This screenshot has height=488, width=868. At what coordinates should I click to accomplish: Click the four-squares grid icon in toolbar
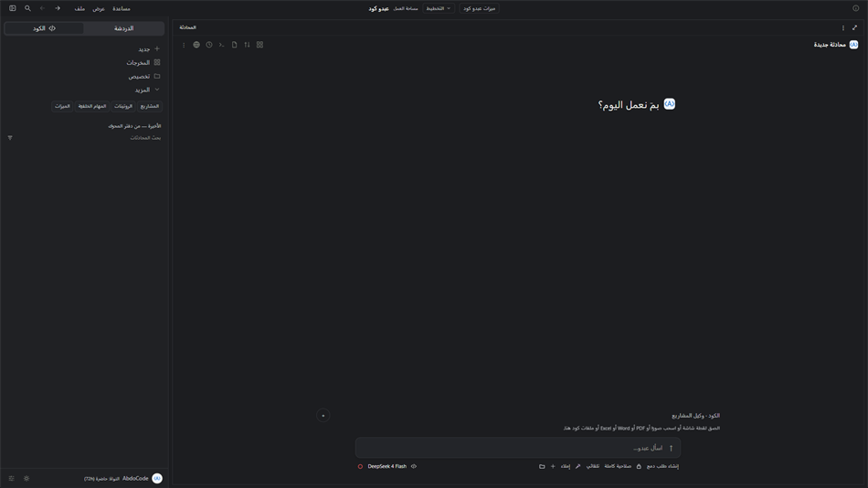pos(259,45)
